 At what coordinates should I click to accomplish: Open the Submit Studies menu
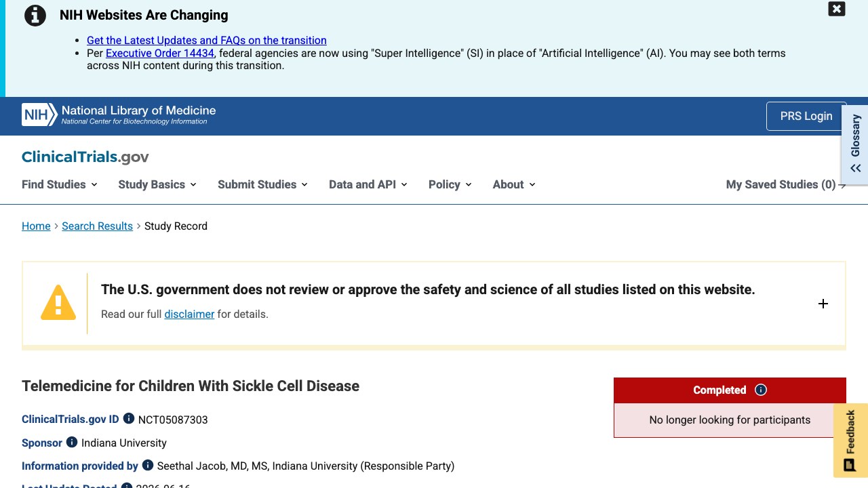pos(263,184)
